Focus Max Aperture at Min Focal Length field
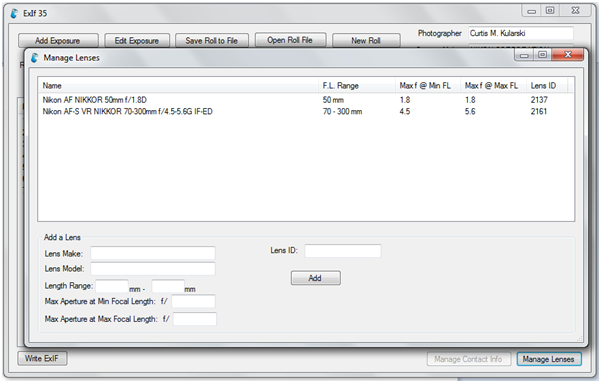This screenshot has height=383, width=601. coord(193,301)
